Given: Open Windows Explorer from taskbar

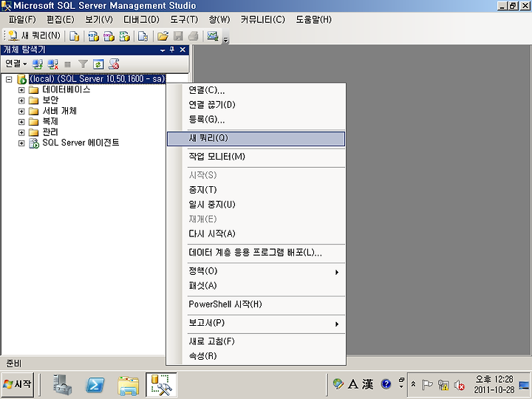Looking at the screenshot, I should [129, 386].
